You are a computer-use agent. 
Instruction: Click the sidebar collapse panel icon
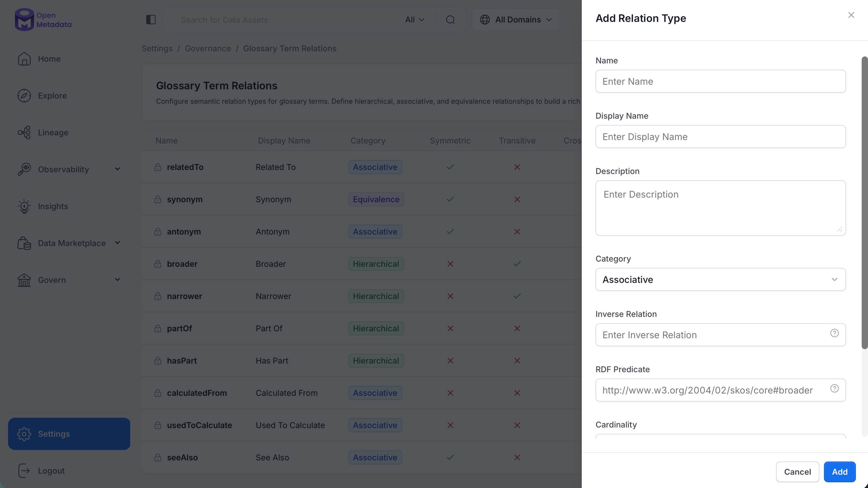click(x=151, y=20)
